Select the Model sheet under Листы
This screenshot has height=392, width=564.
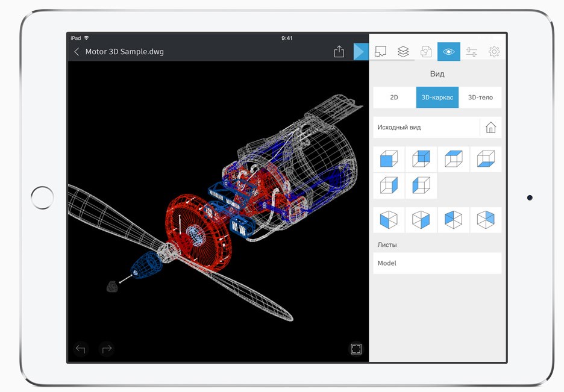(x=437, y=263)
